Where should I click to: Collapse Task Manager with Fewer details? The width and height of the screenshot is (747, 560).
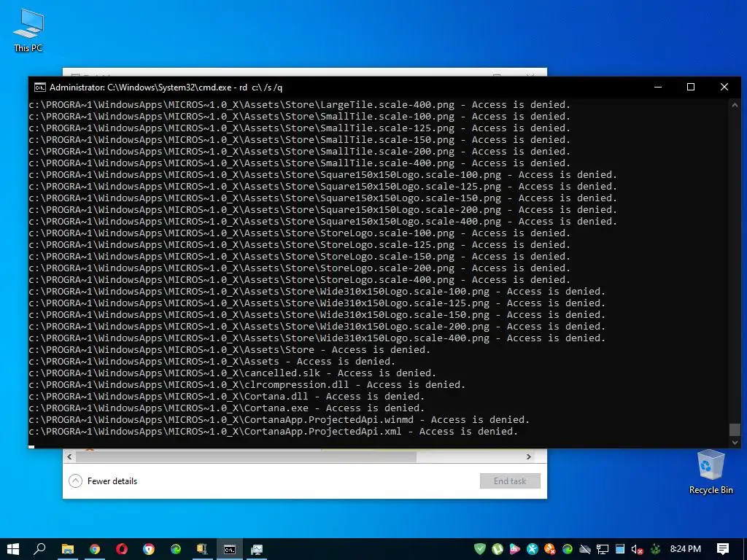click(x=103, y=481)
